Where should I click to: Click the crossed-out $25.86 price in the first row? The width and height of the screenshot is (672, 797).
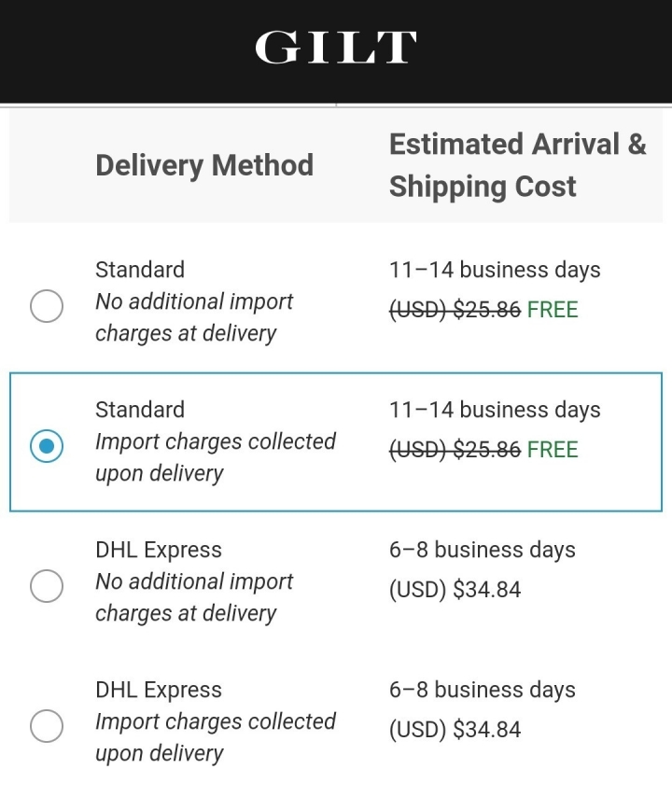455,310
